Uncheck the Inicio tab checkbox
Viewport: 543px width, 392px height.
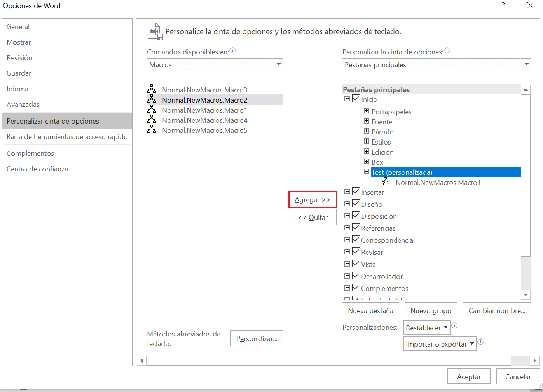[356, 99]
